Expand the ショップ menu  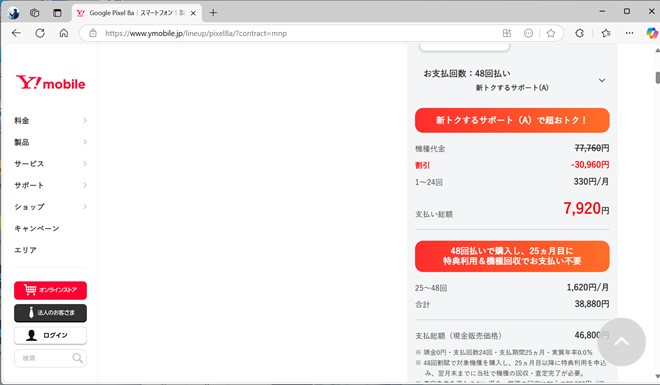(x=51, y=207)
